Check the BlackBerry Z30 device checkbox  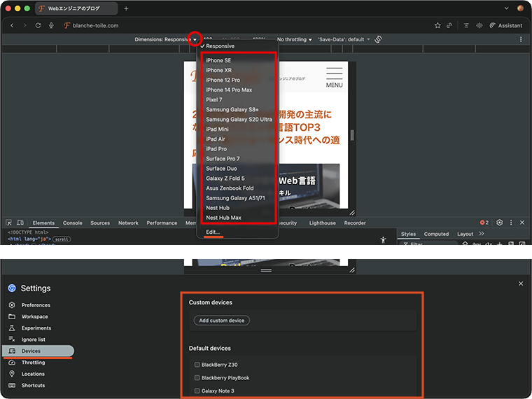click(197, 365)
